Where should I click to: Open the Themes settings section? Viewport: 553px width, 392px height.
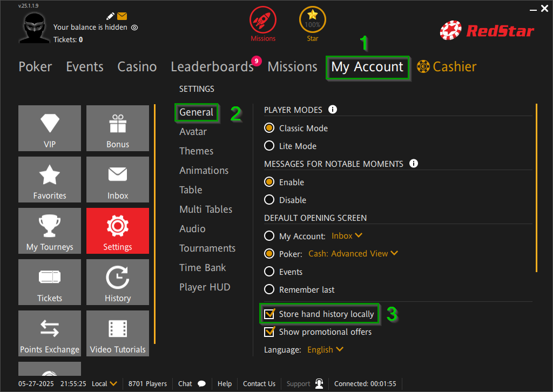tap(196, 151)
